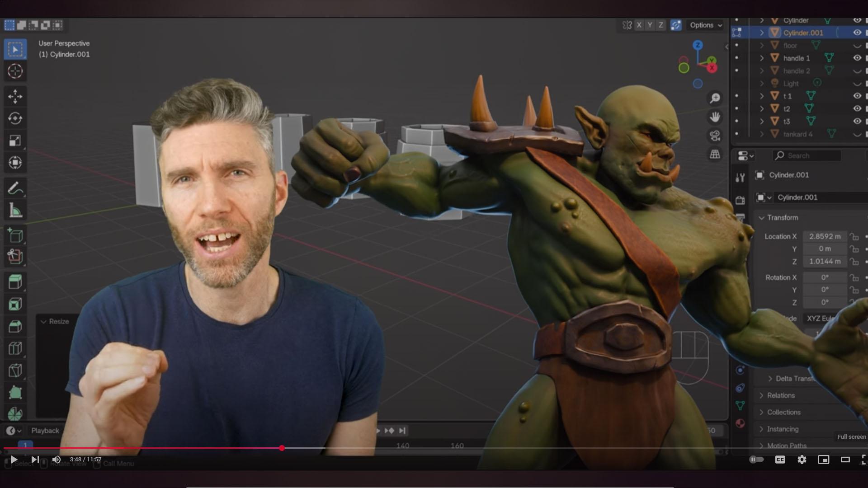
Task: Select the Add Cube tool
Action: (x=15, y=235)
